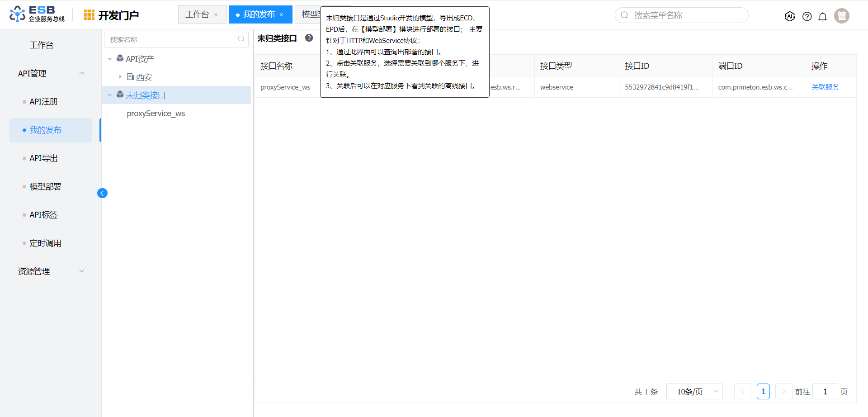The width and height of the screenshot is (868, 417).
Task: Select proxyService_ws in the tree
Action: 156,114
